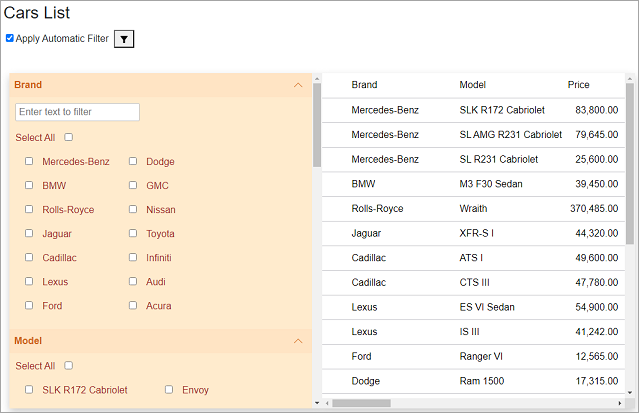Click the 83,800.00 price cell

tap(597, 110)
